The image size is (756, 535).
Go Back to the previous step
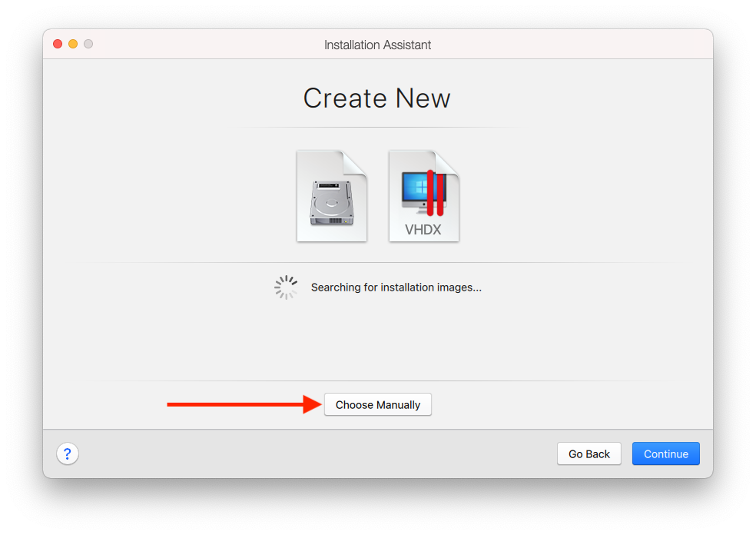point(589,454)
